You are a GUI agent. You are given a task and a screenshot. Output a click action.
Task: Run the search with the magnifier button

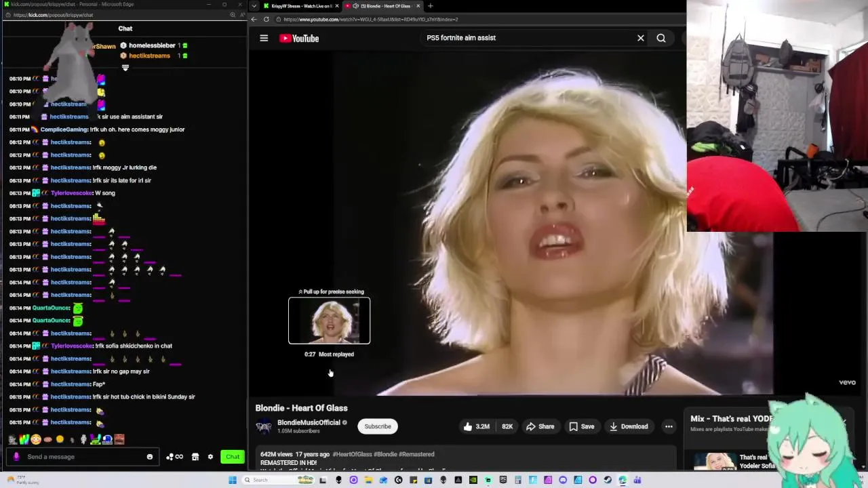coord(661,38)
